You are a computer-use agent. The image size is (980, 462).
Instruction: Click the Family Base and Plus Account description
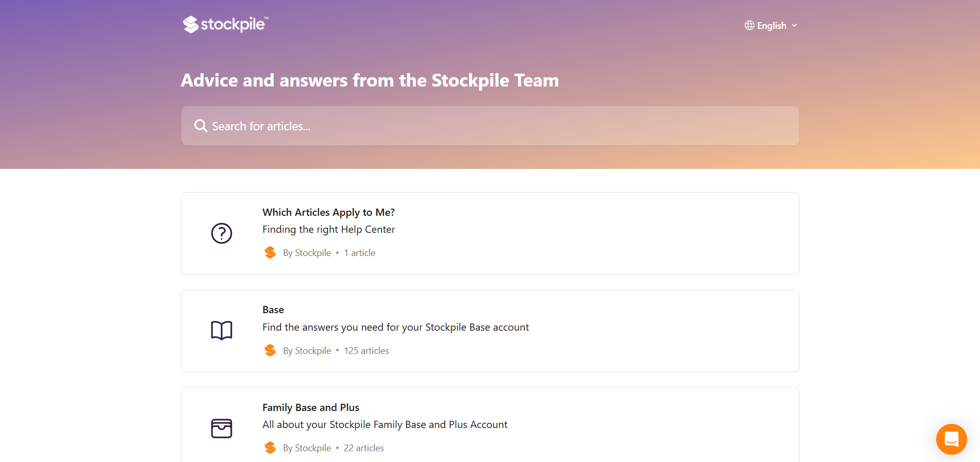tap(385, 424)
